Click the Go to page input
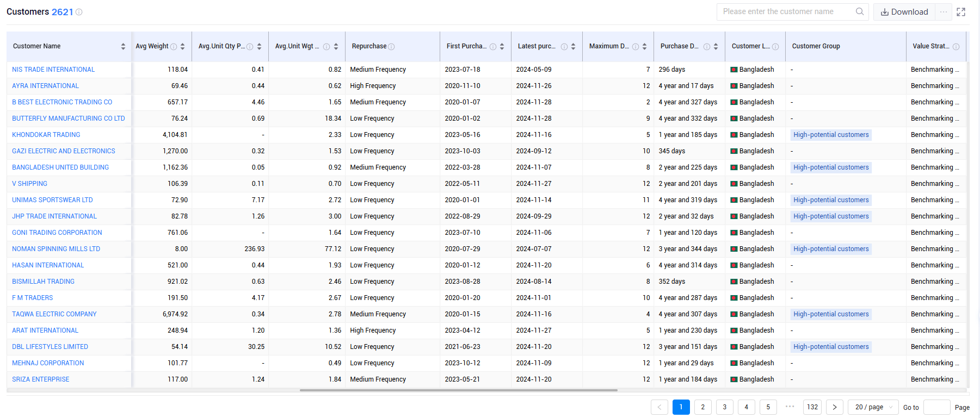Viewport: 980px width, 418px height. point(937,407)
